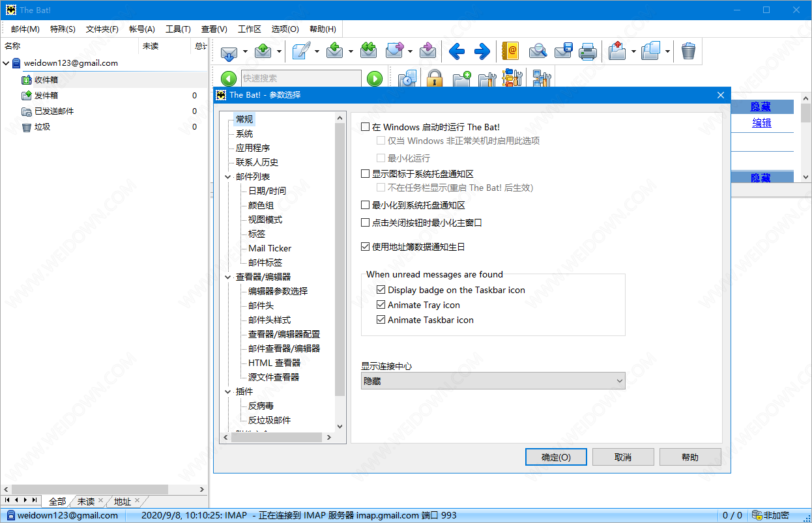The width and height of the screenshot is (812, 523).
Task: Click the save message floppy icon
Action: coord(563,51)
